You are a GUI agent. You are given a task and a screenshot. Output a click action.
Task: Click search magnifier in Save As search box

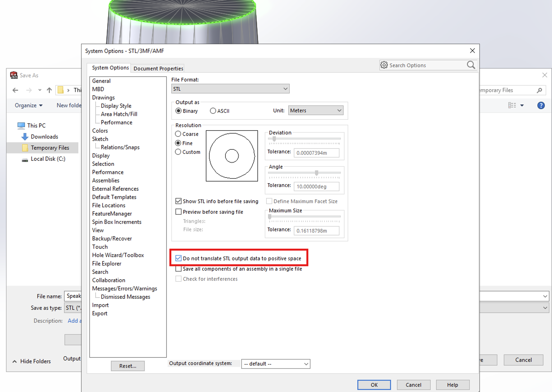click(540, 90)
